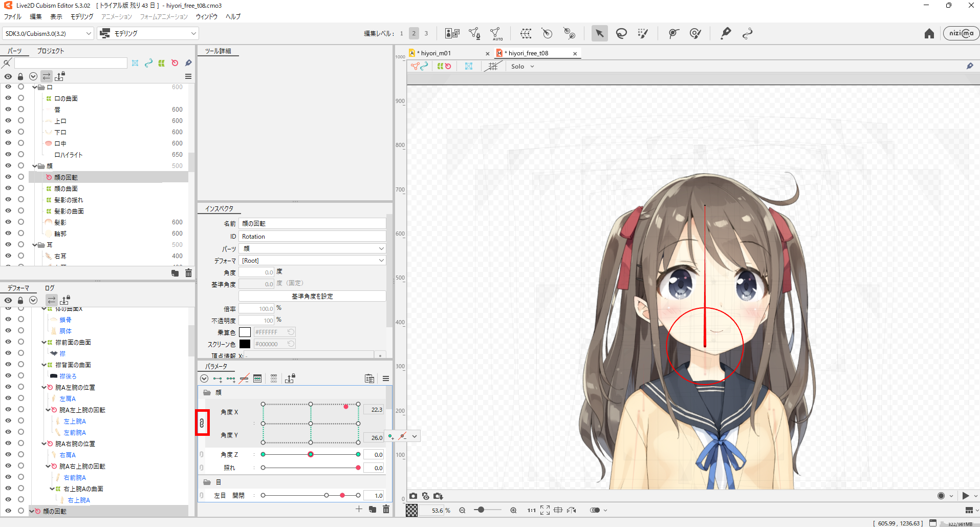Toggle lock circle for 輪郭 part
This screenshot has height=527, width=980.
pos(21,233)
